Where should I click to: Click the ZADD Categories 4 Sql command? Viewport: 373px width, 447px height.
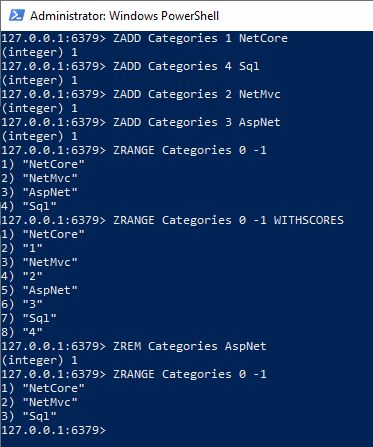tap(186, 66)
